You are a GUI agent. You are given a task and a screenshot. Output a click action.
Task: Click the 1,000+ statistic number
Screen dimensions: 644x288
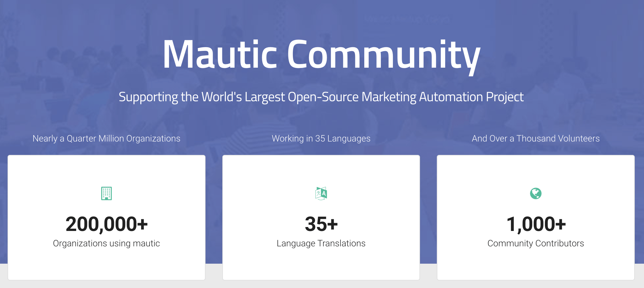coord(536,224)
